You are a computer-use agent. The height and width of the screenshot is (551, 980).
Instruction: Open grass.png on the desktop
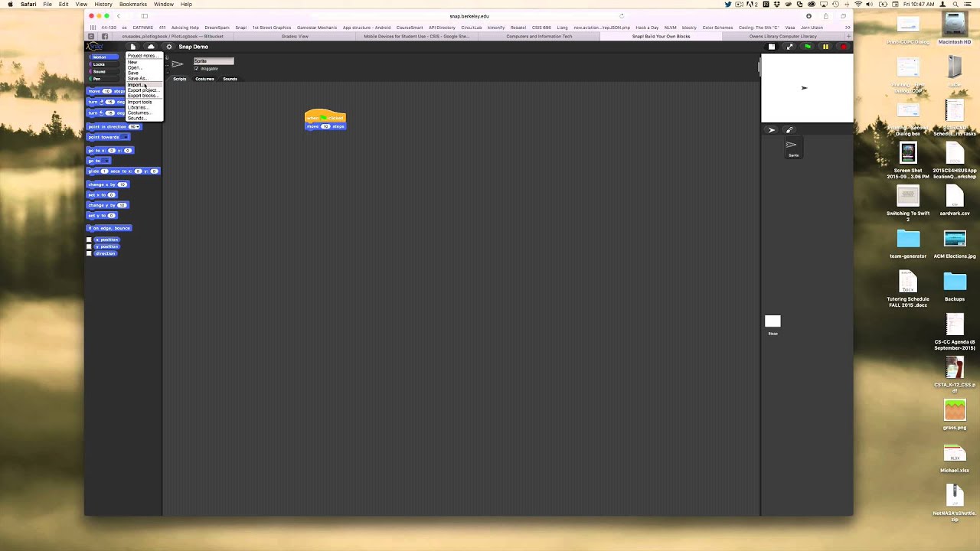coord(955,414)
